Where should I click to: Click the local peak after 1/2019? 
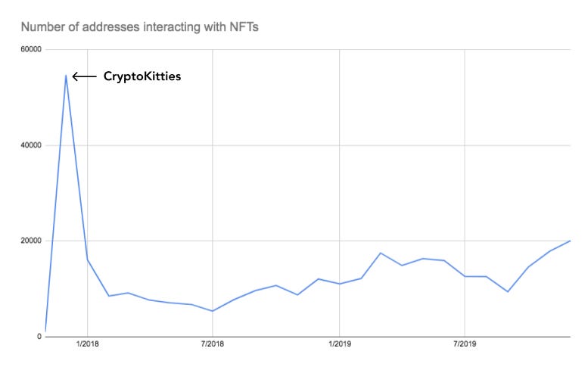pos(381,253)
